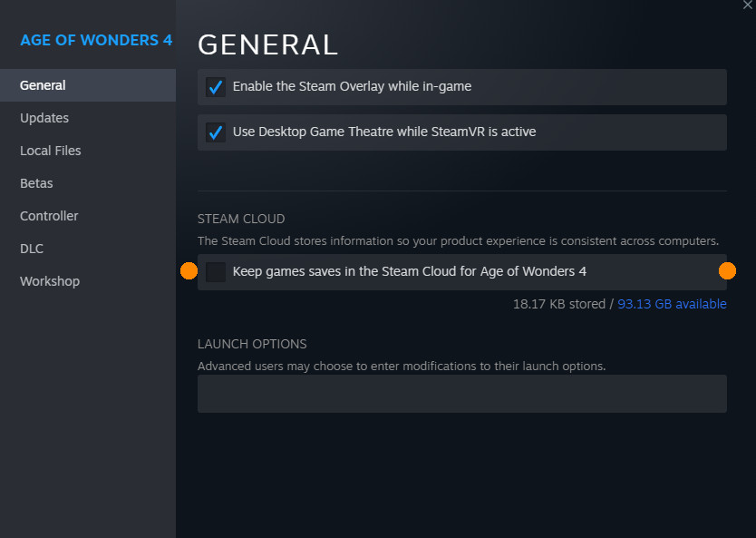This screenshot has height=538, width=756.
Task: Click the AGE OF WONDERS 4 title
Action: coord(96,41)
